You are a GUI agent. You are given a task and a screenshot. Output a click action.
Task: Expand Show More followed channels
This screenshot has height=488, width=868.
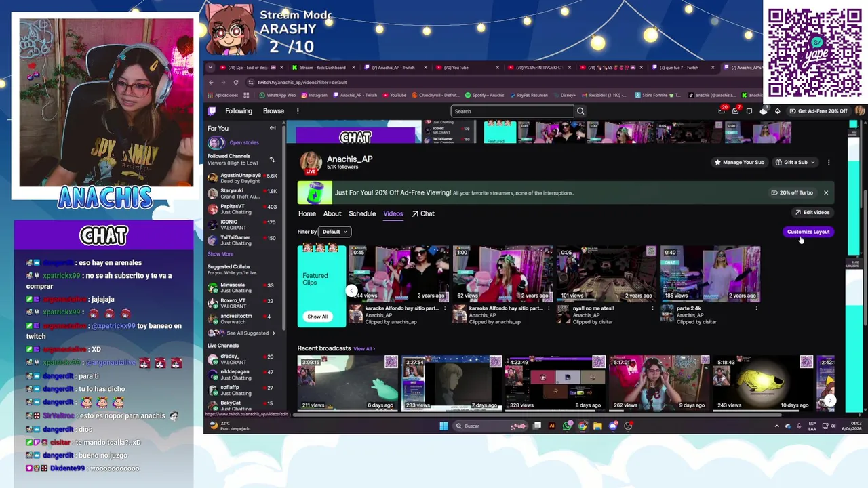[x=220, y=254]
